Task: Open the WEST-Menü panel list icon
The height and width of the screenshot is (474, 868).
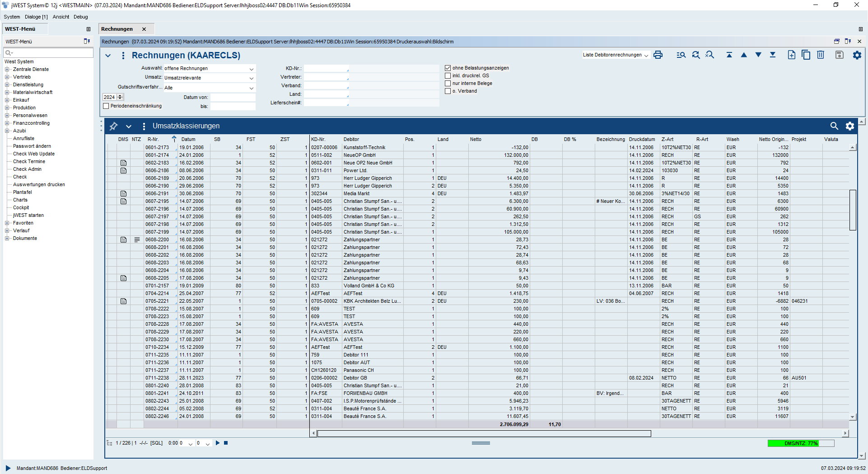Action: coord(89,29)
